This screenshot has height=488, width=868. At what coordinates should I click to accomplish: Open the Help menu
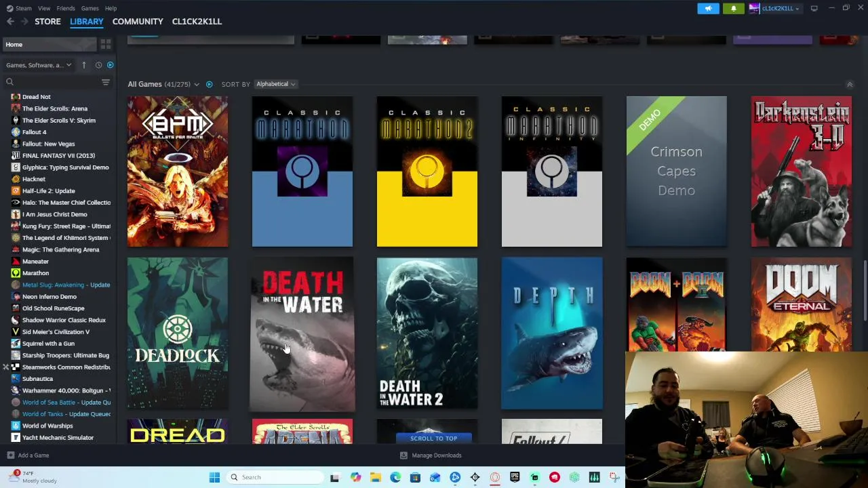coord(111,8)
